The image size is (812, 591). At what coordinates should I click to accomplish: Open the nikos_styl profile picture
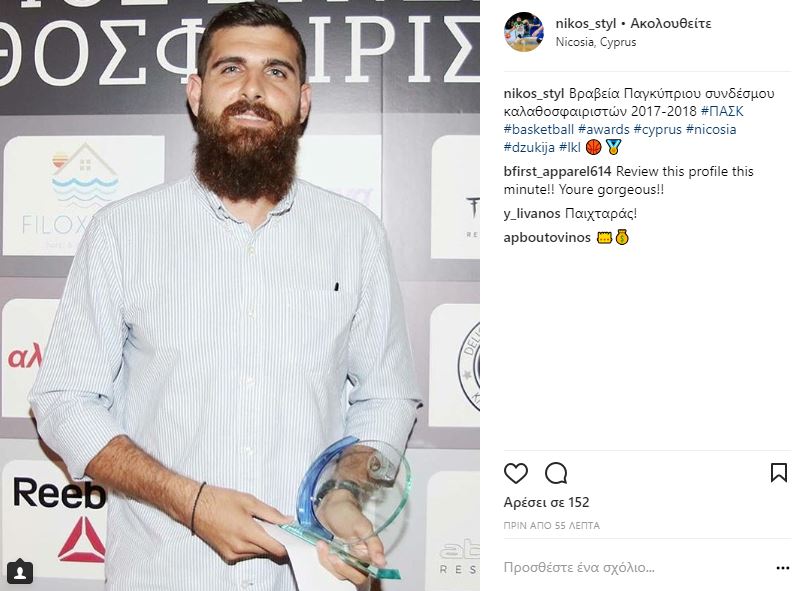click(x=524, y=32)
